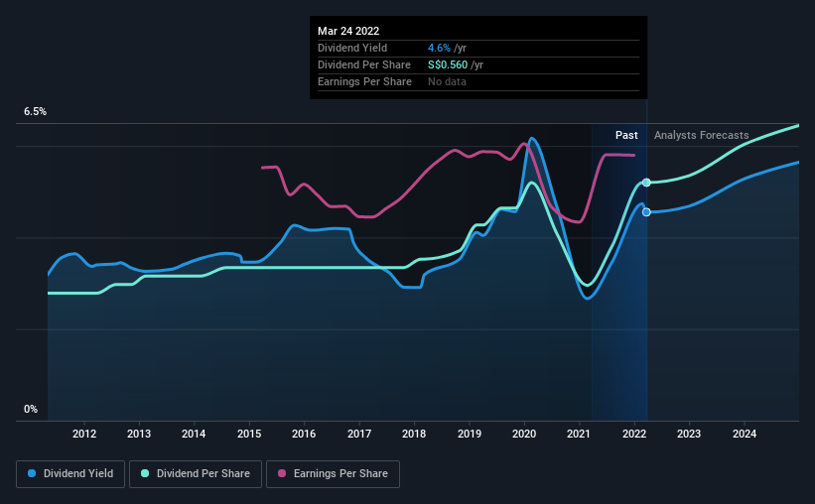The height and width of the screenshot is (504, 815).
Task: Select the 2012 mark on the x-axis
Action: [84, 434]
